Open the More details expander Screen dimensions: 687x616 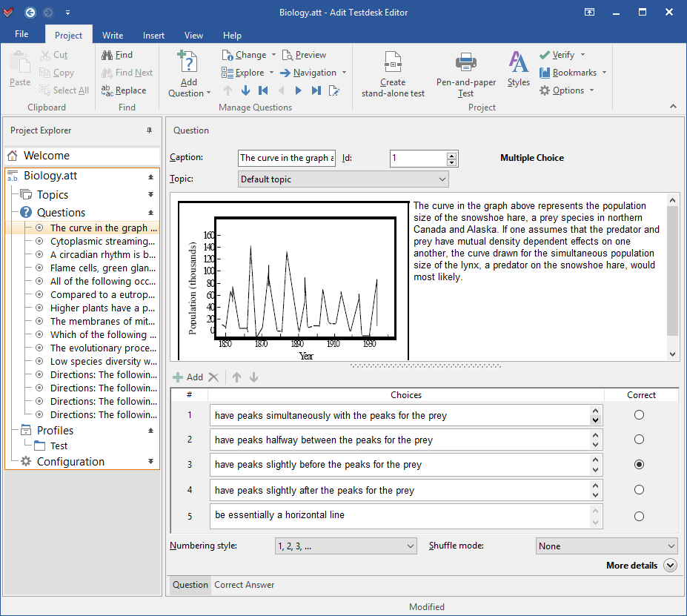tap(669, 565)
